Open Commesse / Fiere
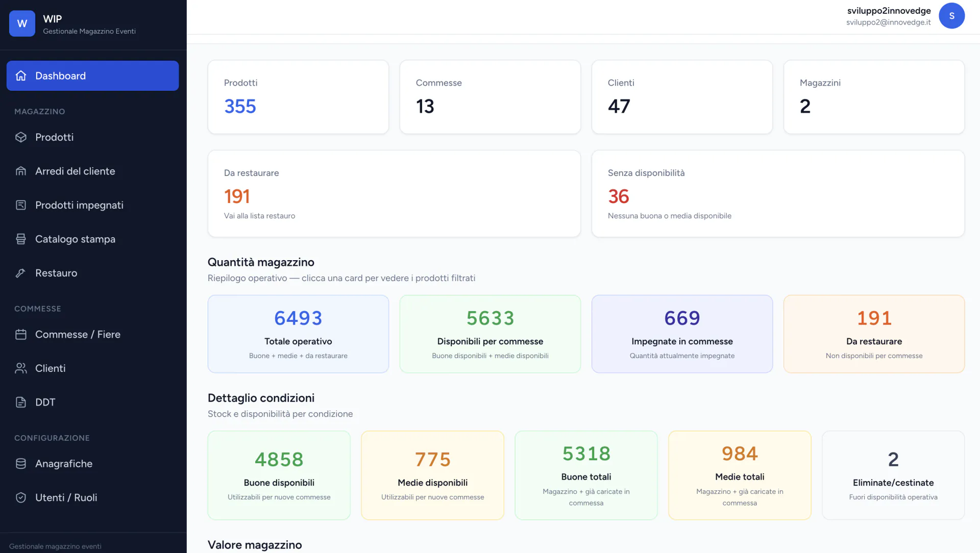Screen dimensions: 980x553 tap(92, 334)
